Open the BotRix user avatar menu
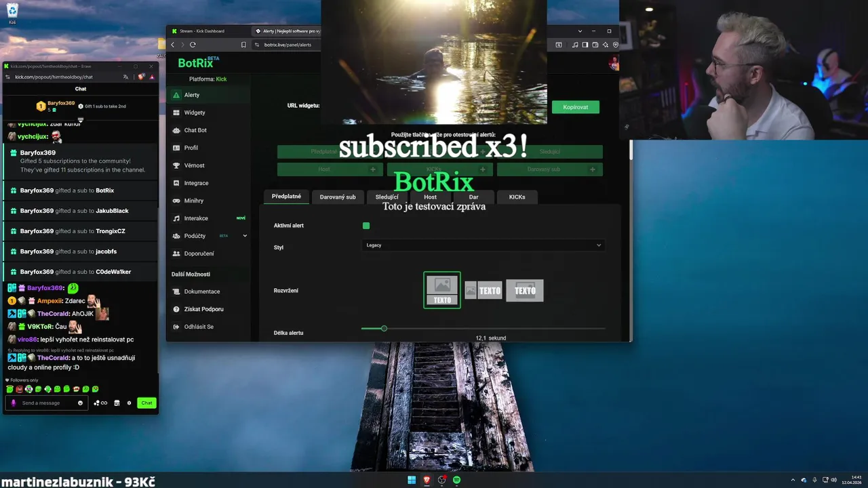 [x=614, y=63]
